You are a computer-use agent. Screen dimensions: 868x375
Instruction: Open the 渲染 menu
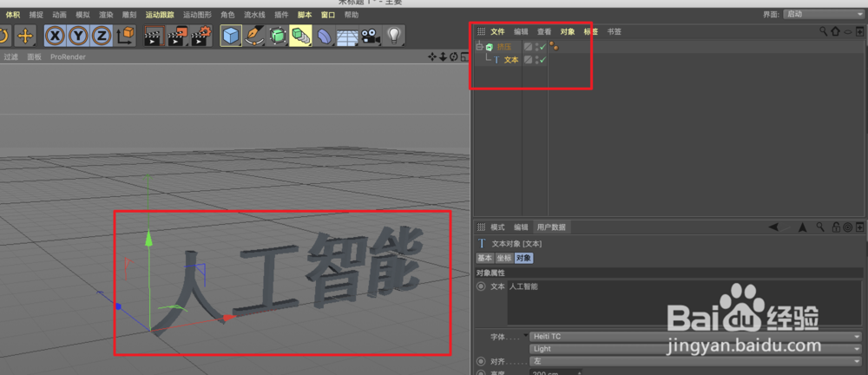coord(106,15)
